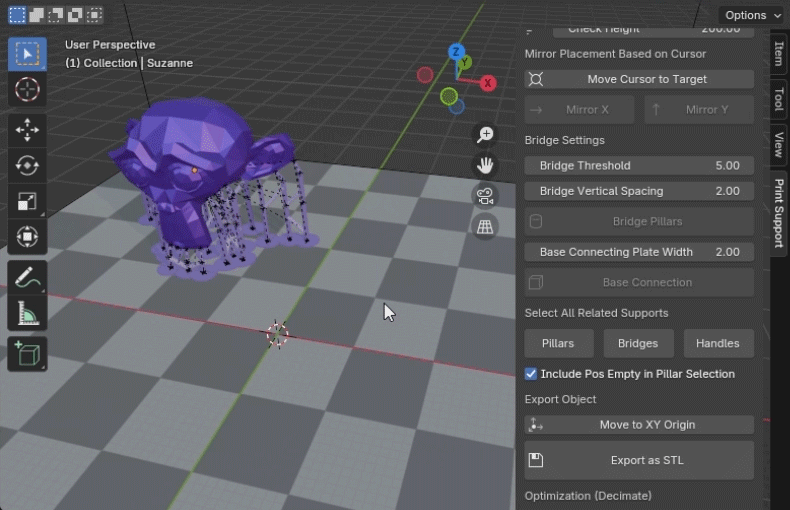
Task: Switch perspective/orthographic grid icon
Action: click(x=485, y=227)
